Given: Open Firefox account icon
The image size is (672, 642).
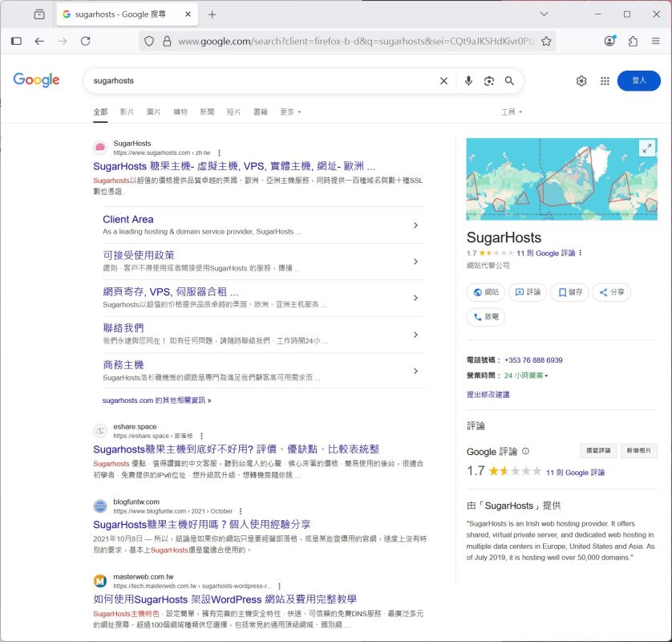Looking at the screenshot, I should click(x=609, y=41).
